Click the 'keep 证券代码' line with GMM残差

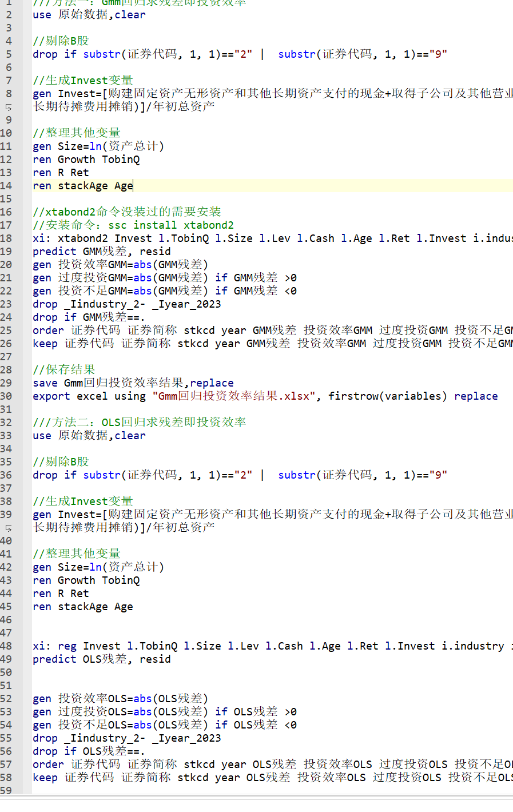(x=273, y=344)
